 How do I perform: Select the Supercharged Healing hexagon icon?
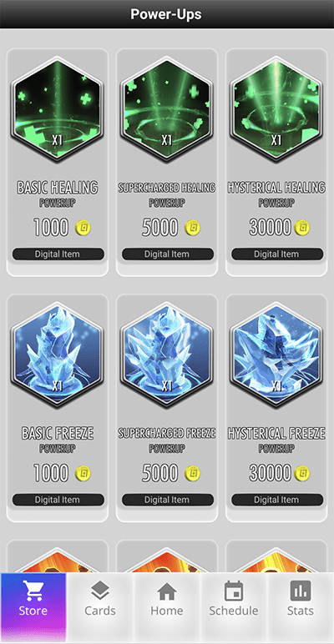(167, 109)
